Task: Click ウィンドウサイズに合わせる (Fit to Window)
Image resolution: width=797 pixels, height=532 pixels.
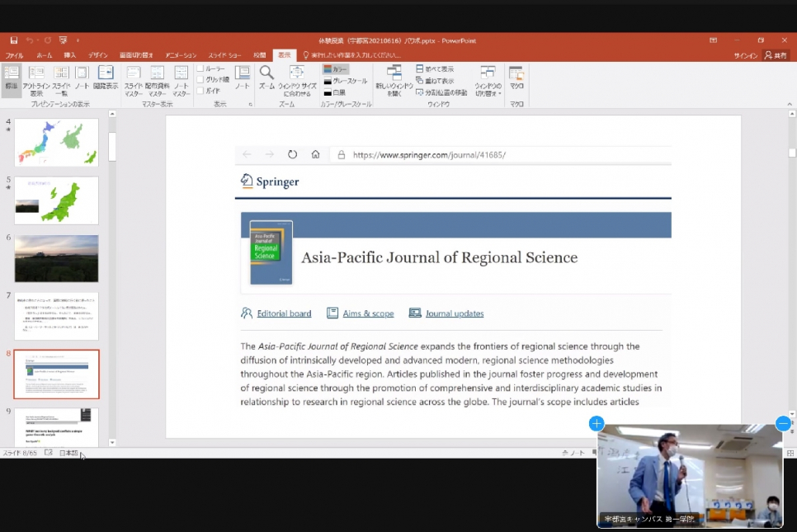Action: coord(297,80)
